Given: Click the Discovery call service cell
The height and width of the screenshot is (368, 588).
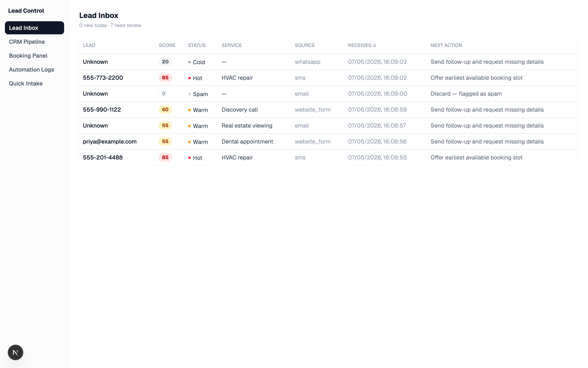Looking at the screenshot, I should (x=239, y=110).
